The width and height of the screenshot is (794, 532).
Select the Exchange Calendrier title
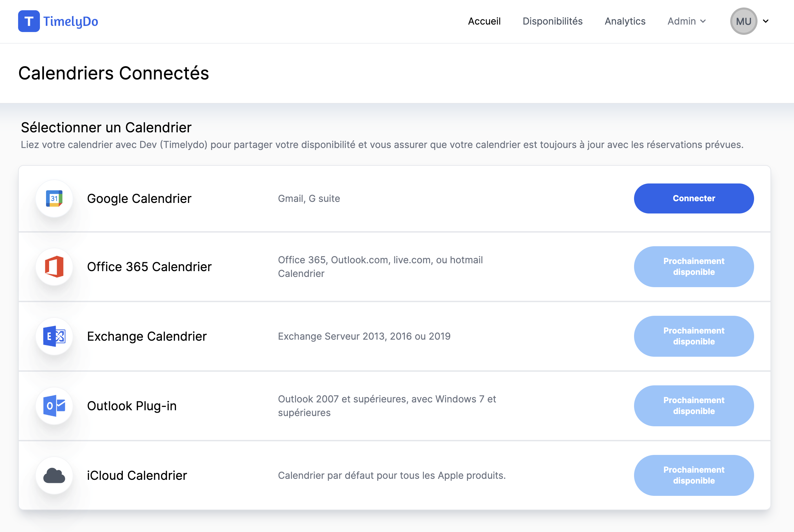pos(147,336)
